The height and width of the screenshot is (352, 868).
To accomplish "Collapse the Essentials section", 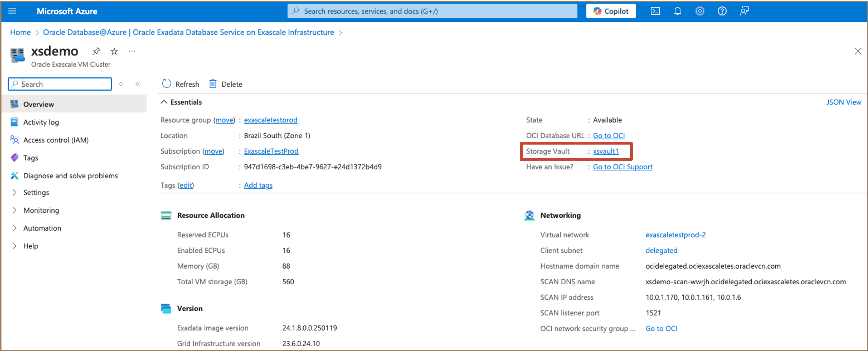I will pyautogui.click(x=164, y=102).
